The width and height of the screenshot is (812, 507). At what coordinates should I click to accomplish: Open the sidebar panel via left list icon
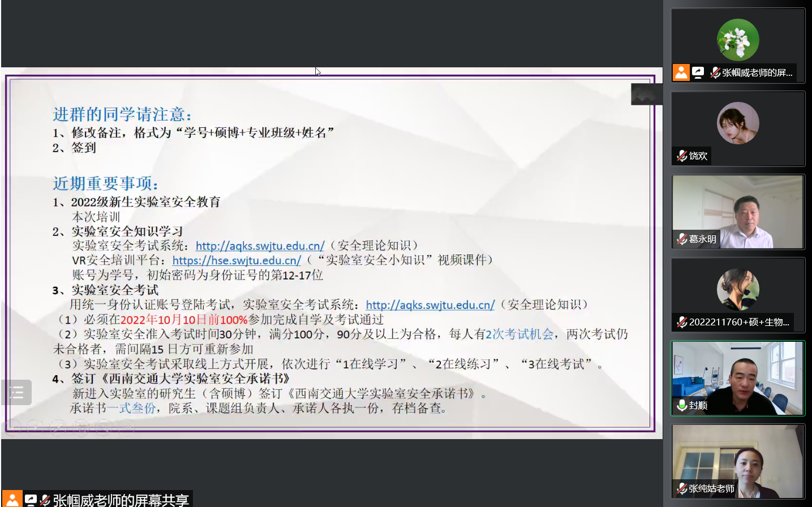tap(16, 392)
